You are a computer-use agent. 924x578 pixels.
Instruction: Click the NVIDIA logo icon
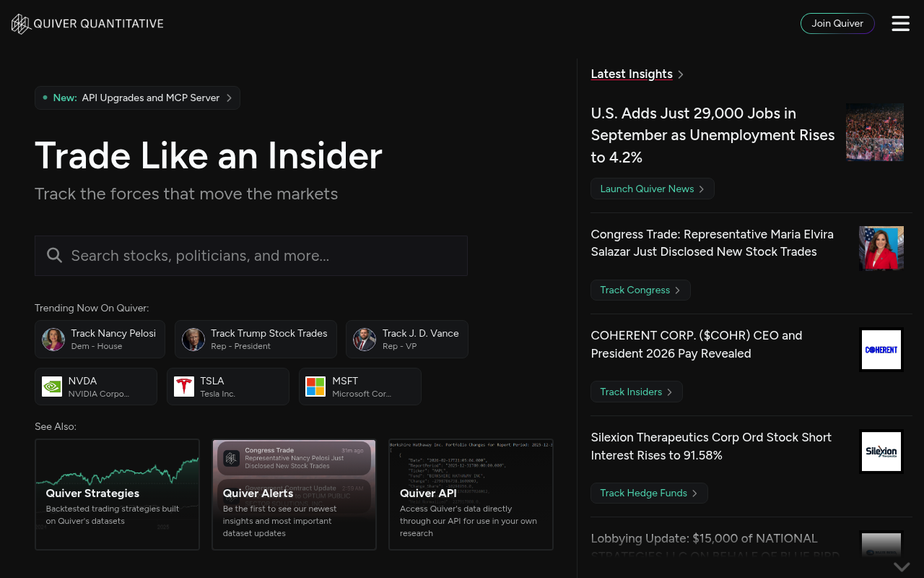pyautogui.click(x=52, y=387)
